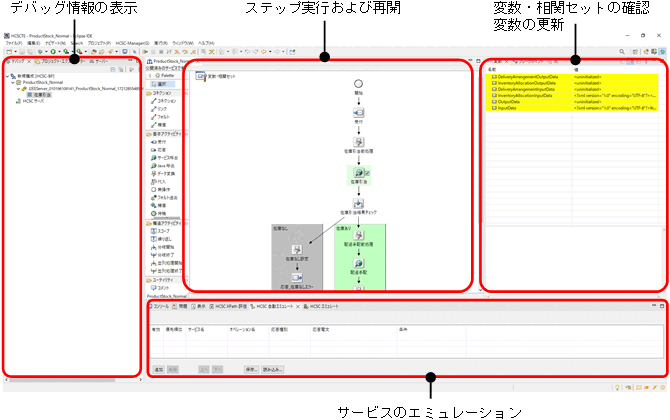Click the green Resume debug toolbar icon
This screenshot has width=670, height=420.
(x=145, y=52)
